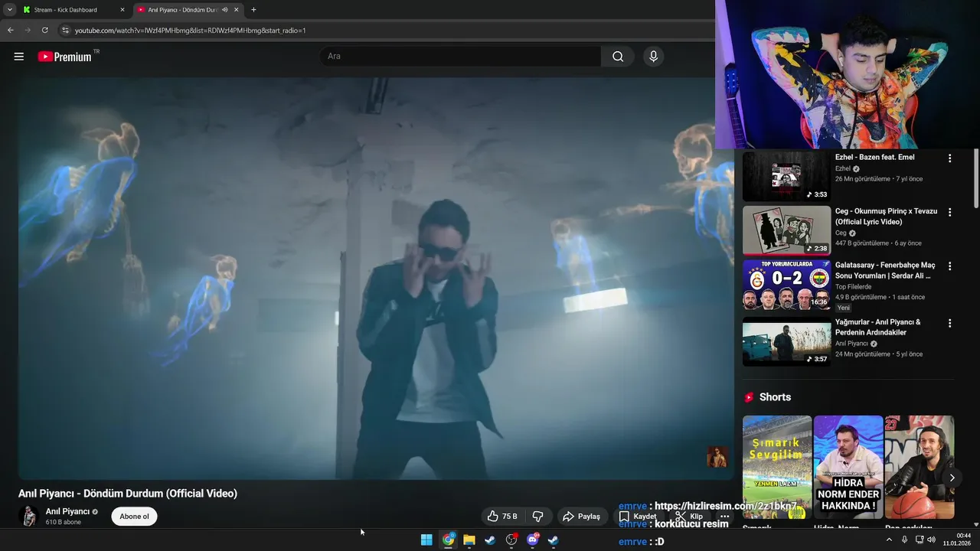The height and width of the screenshot is (551, 980).
Task: Reload the YouTube page
Action: click(x=44, y=31)
